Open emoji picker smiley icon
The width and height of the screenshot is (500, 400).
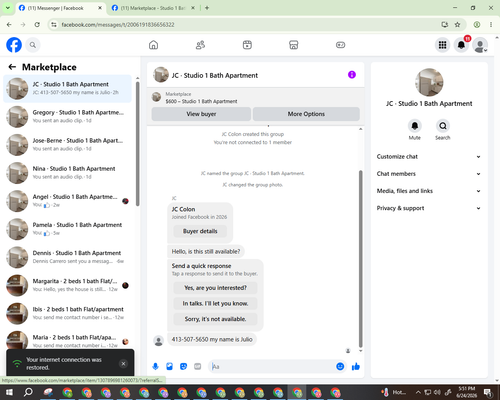point(340,367)
